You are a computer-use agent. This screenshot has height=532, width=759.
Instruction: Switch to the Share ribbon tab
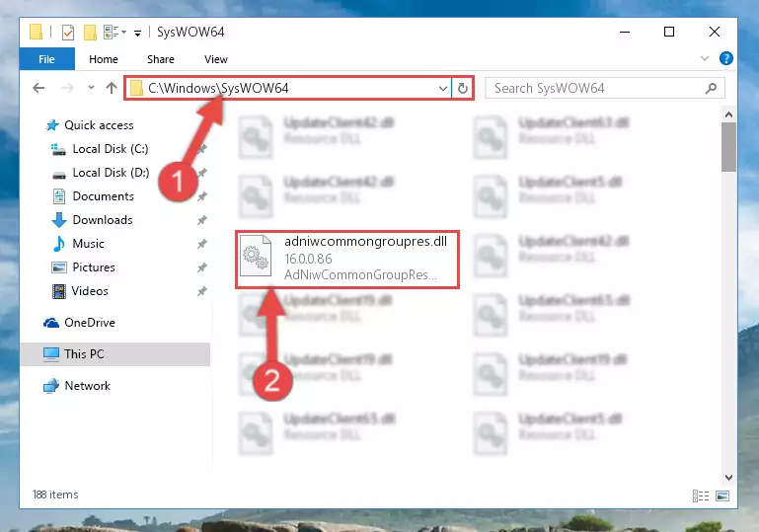161,59
